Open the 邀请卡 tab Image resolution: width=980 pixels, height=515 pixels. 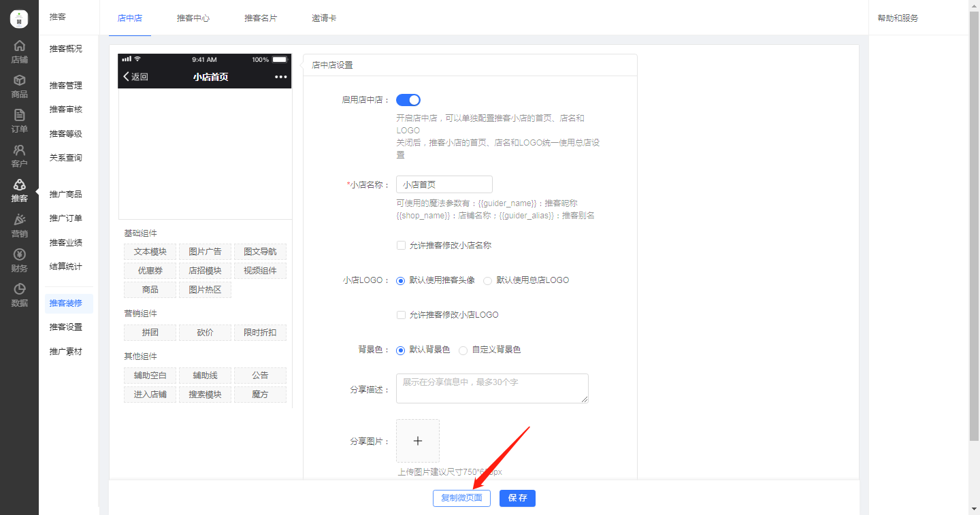coord(324,18)
